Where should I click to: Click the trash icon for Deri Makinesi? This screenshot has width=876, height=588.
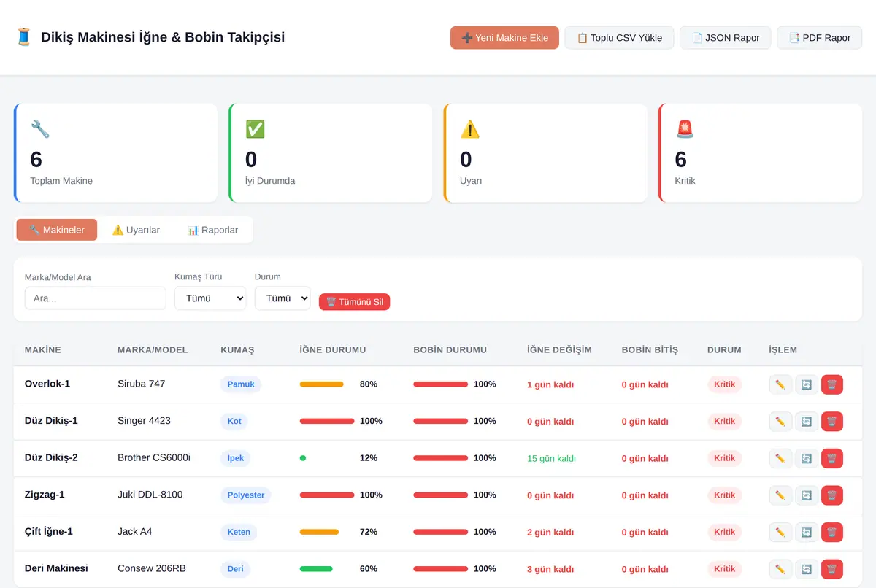point(832,569)
